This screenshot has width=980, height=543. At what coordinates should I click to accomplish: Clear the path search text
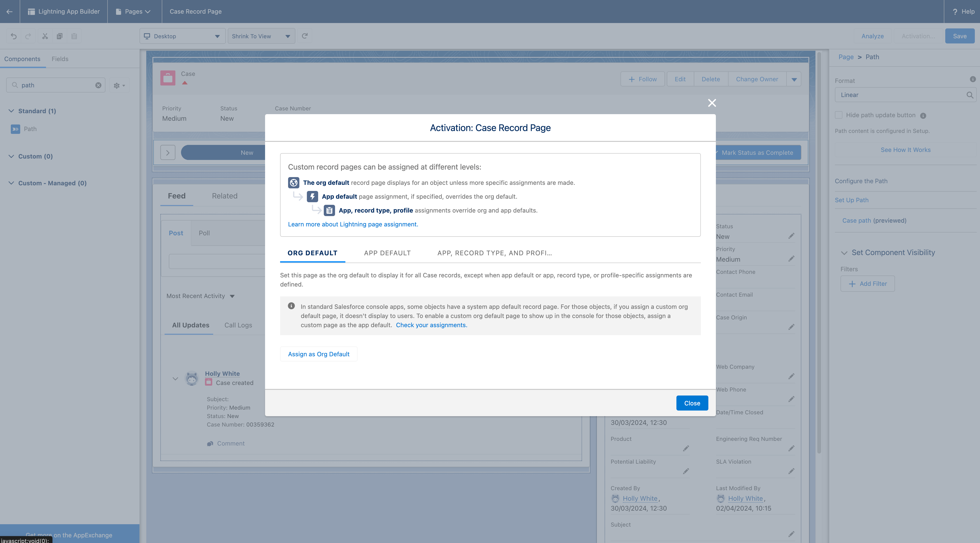[98, 85]
